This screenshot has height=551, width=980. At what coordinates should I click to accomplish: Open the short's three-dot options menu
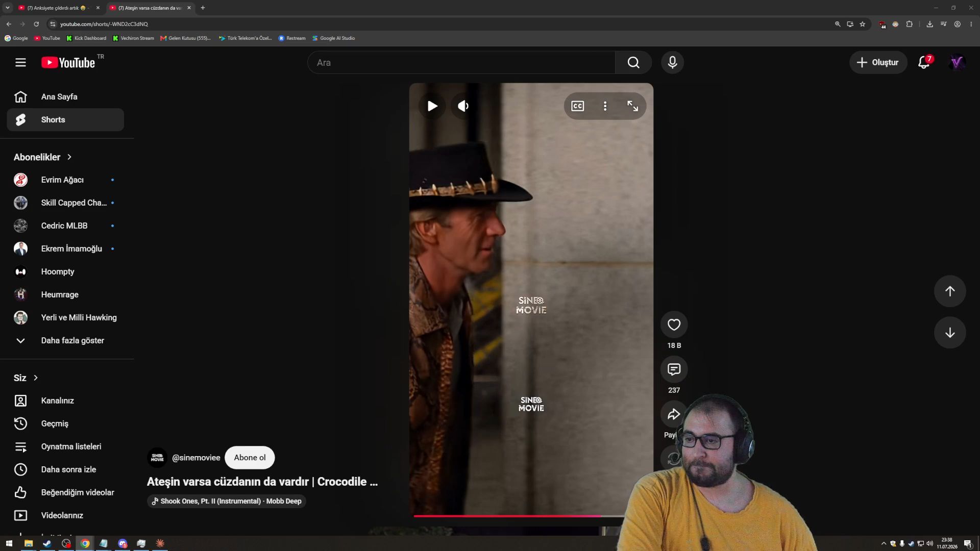[605, 106]
